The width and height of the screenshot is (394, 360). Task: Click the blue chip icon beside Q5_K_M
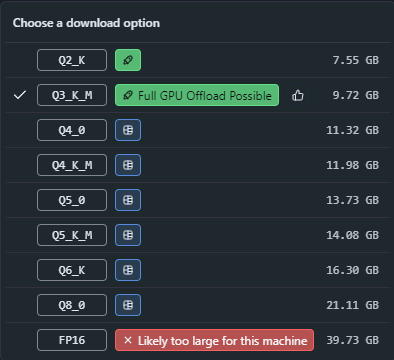[x=128, y=235]
